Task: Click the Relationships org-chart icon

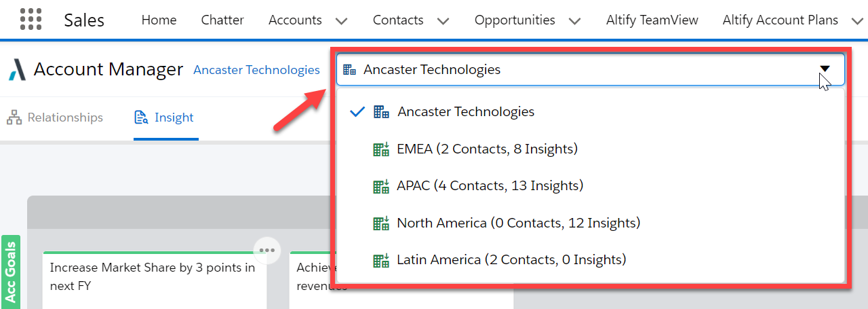Action: 14,117
